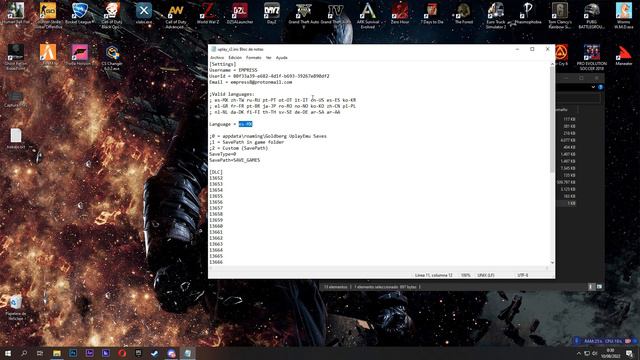The height and width of the screenshot is (360, 640).
Task: Open the Maneater desktop shortcut
Action: pos(624,56)
